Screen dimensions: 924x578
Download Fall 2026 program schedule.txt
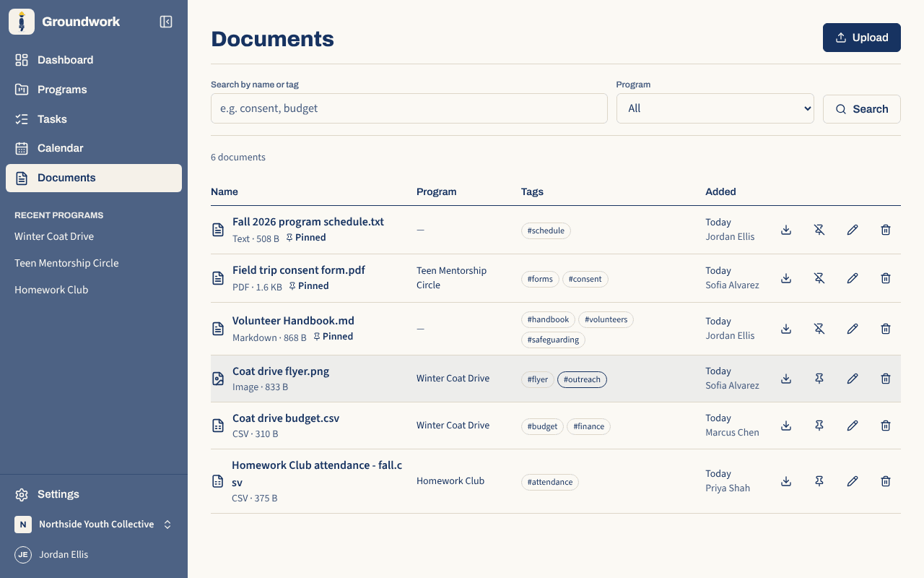pyautogui.click(x=786, y=230)
